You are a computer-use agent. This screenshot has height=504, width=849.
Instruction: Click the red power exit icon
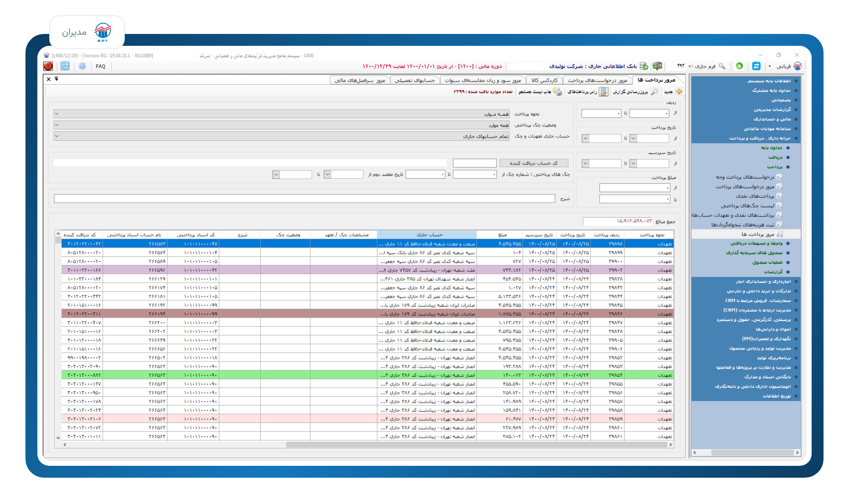48,66
